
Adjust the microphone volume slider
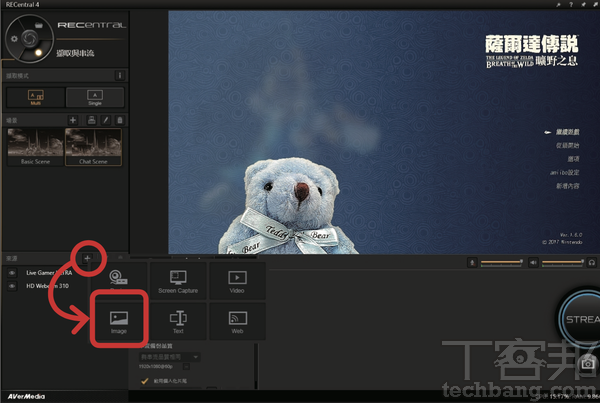[x=501, y=263]
